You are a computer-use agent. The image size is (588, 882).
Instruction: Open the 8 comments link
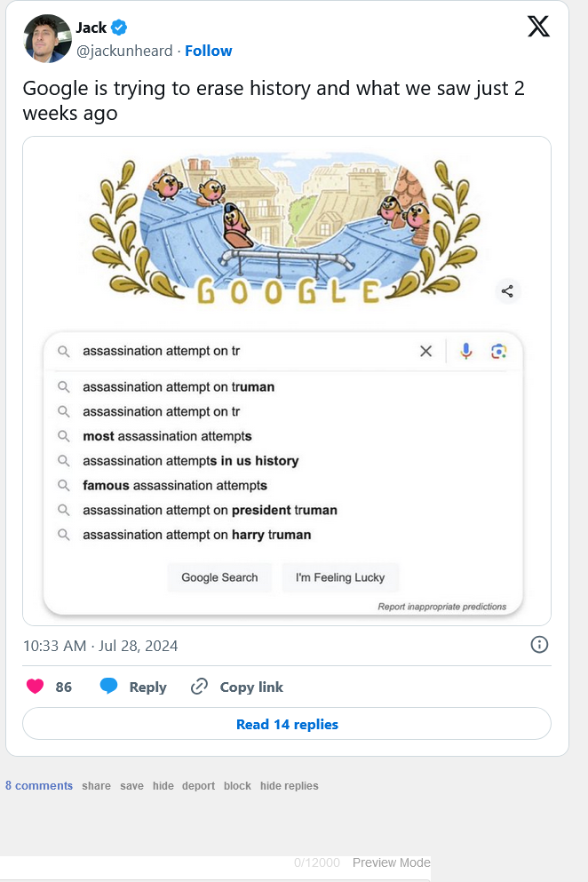(38, 785)
